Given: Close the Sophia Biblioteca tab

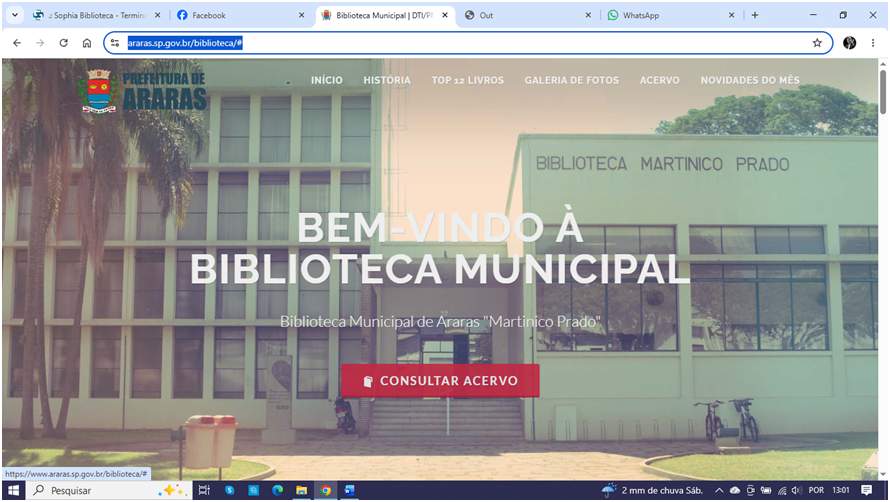Looking at the screenshot, I should click(x=158, y=15).
